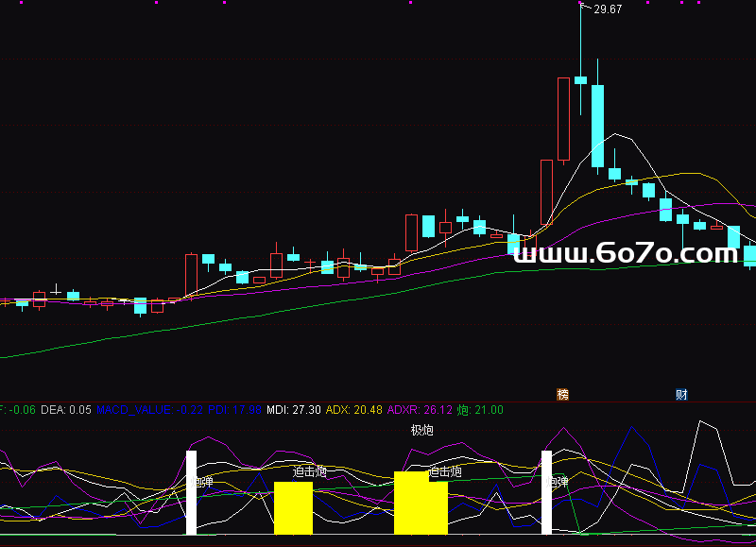
Task: Select the wide yellow bar beneath 极炮
Action: pyautogui.click(x=411, y=504)
